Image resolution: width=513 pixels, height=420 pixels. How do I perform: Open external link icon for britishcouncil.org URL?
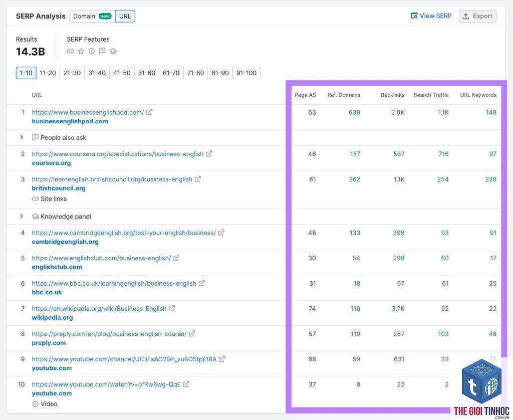197,179
